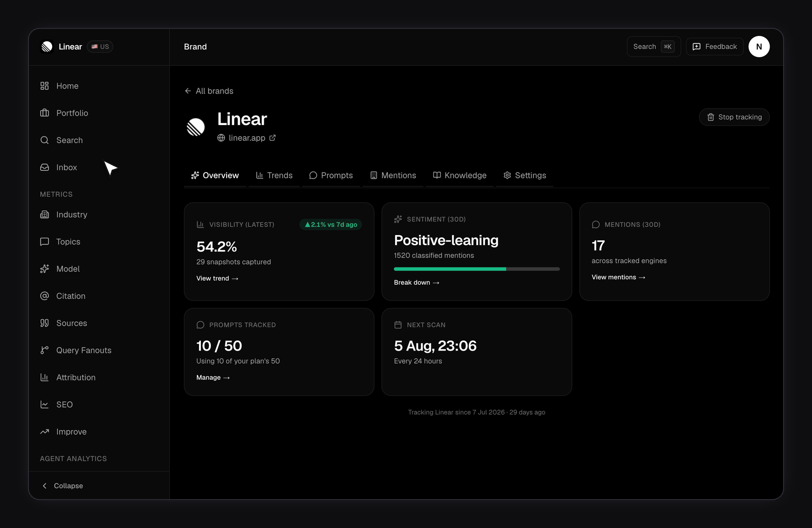Click View mentions link

tap(619, 278)
